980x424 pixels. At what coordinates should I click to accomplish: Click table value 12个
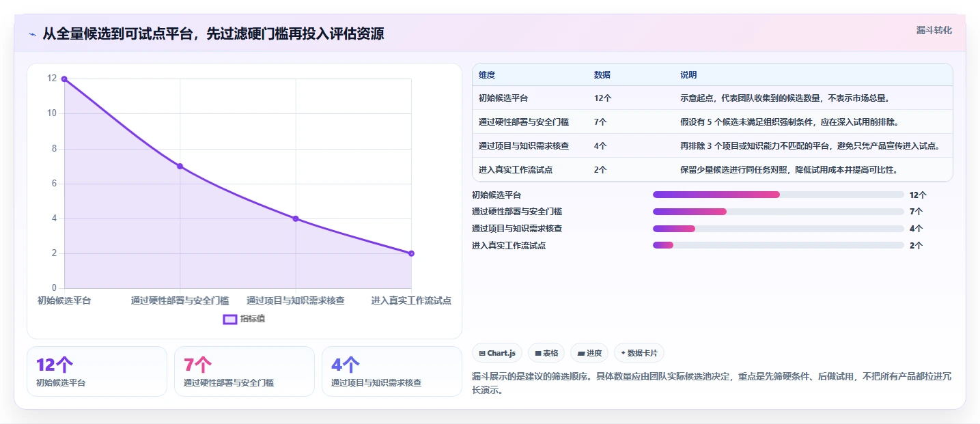click(x=602, y=98)
